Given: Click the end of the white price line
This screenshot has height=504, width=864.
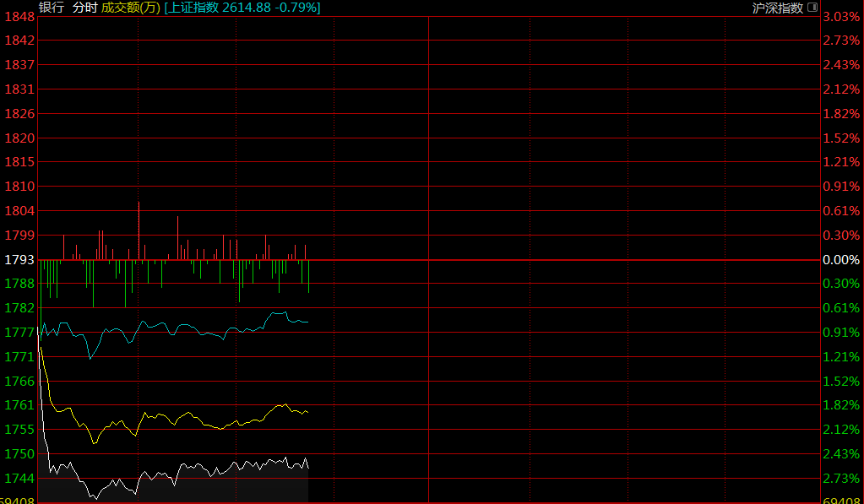Looking at the screenshot, I should tap(308, 467).
